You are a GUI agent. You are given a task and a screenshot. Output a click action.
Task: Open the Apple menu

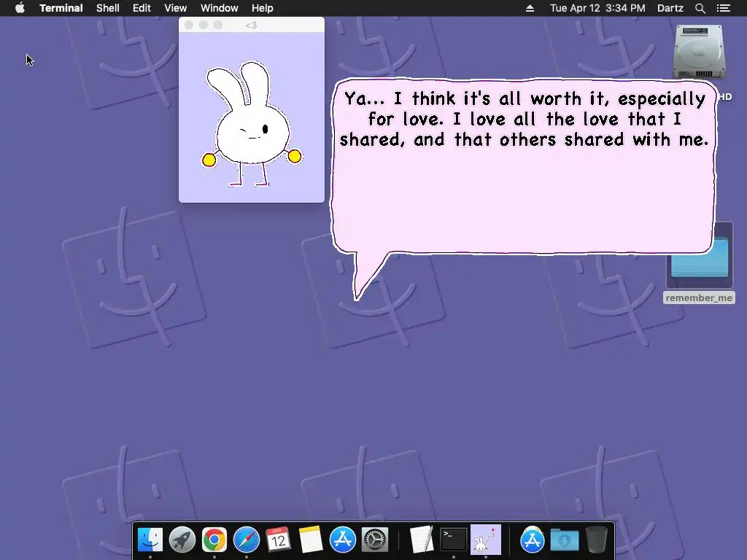point(20,8)
